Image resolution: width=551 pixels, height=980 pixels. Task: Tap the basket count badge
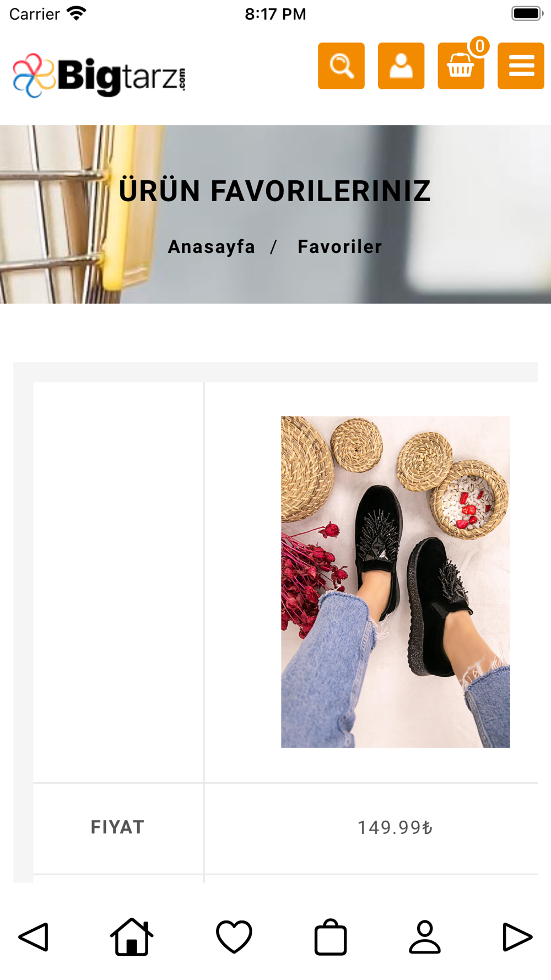pyautogui.click(x=479, y=46)
